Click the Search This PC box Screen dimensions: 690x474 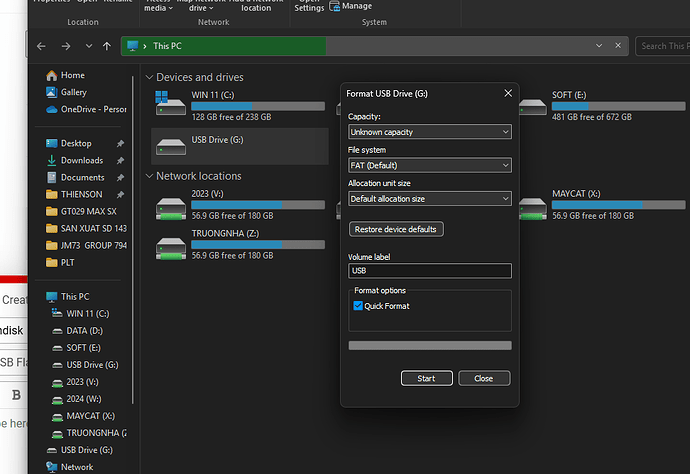click(x=663, y=46)
